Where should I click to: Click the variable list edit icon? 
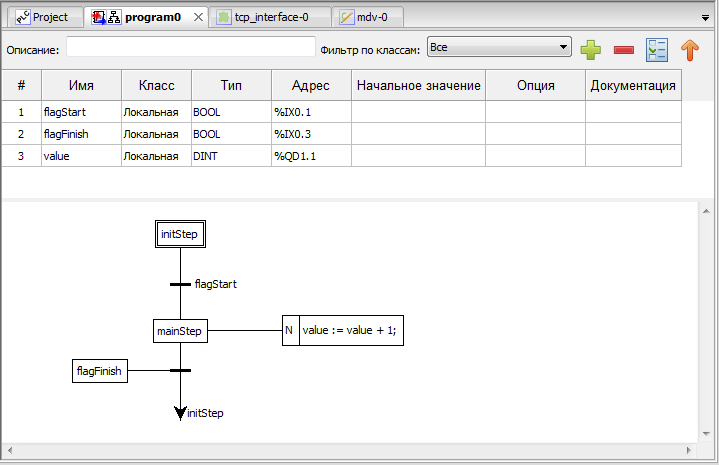656,49
